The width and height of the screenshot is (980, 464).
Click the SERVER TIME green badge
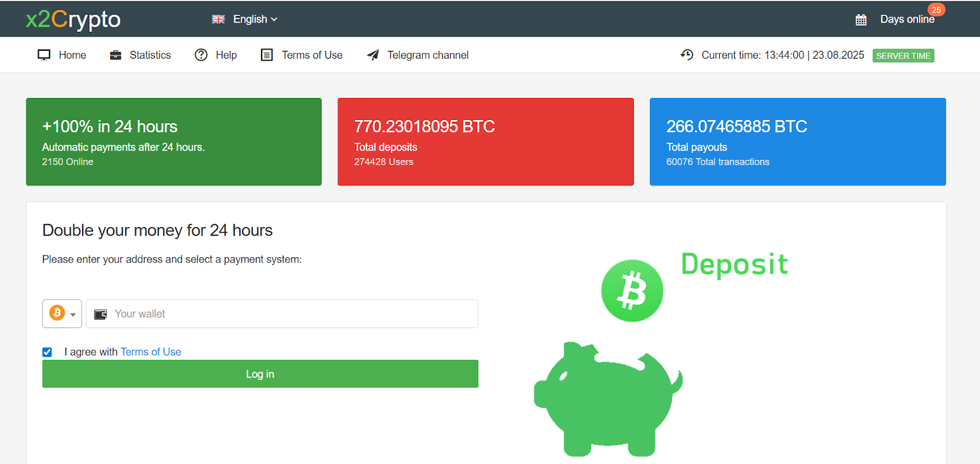(x=903, y=56)
